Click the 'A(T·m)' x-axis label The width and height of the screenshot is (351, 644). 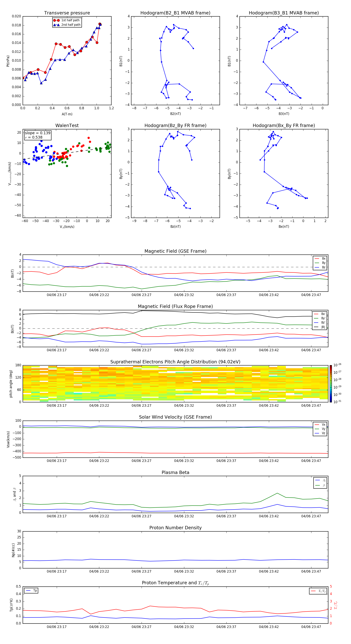[x=67, y=114]
